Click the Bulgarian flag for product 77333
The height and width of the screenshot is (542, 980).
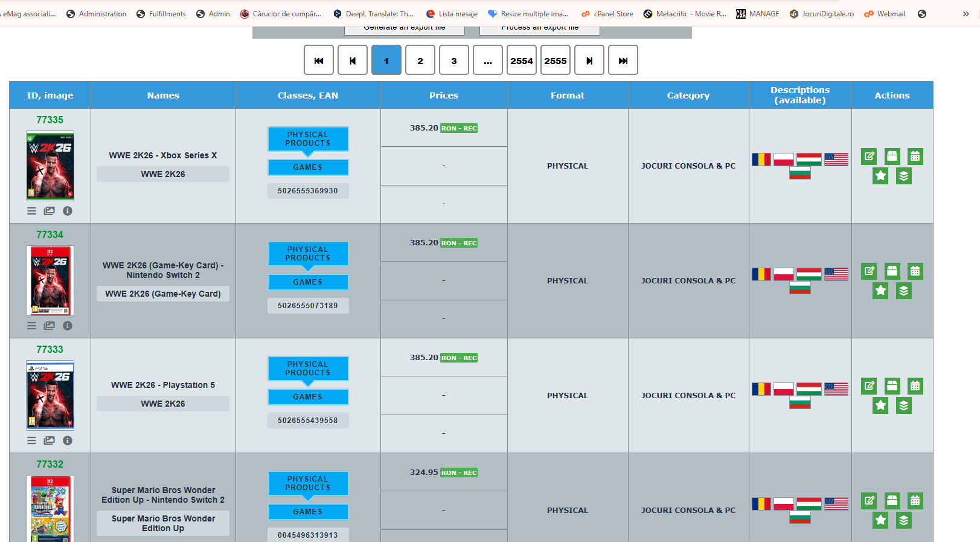pos(799,403)
